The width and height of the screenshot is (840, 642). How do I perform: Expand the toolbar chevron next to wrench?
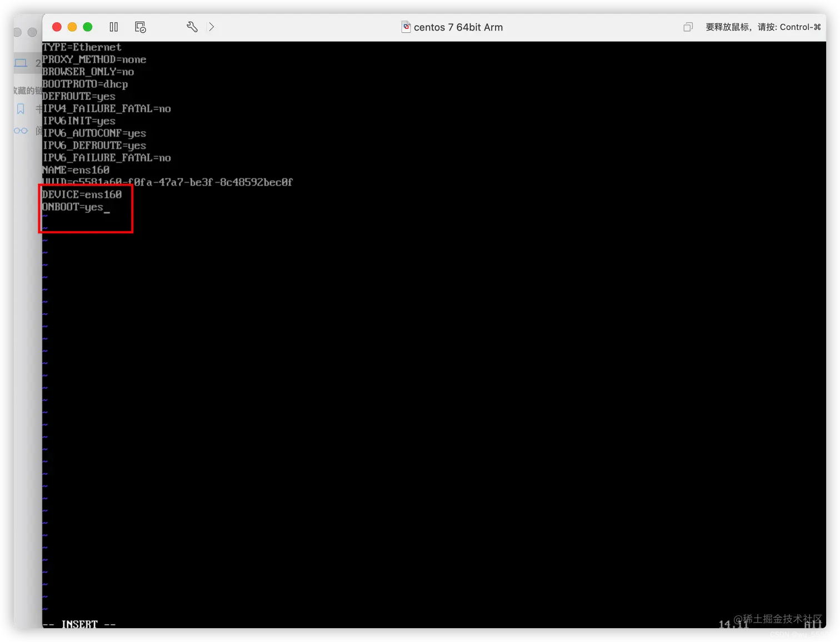(212, 27)
